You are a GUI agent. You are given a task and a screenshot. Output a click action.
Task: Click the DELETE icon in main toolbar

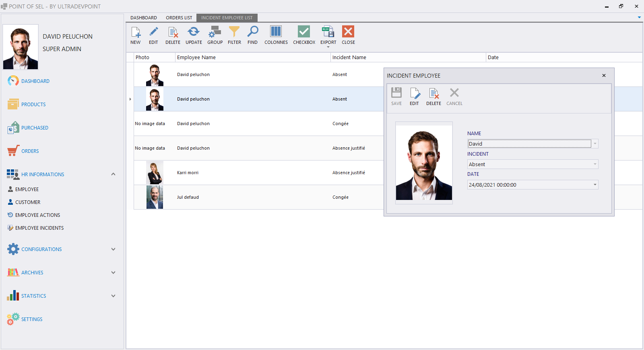tap(173, 32)
